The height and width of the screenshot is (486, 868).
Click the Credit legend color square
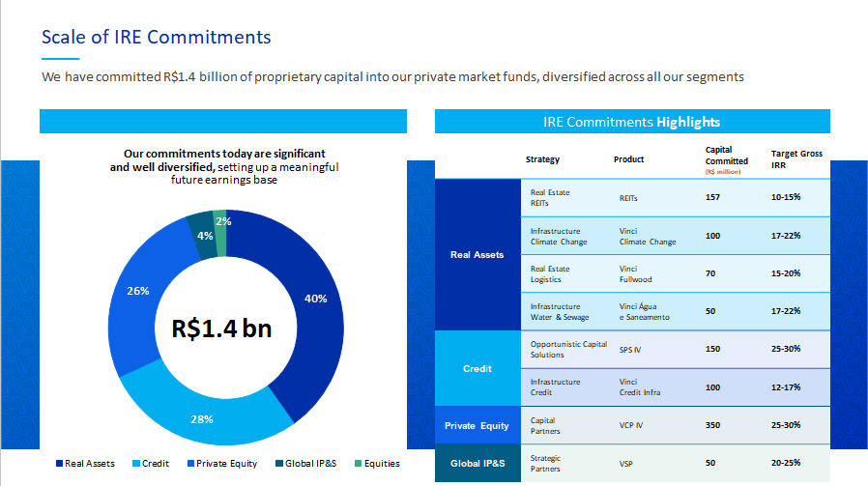click(136, 464)
